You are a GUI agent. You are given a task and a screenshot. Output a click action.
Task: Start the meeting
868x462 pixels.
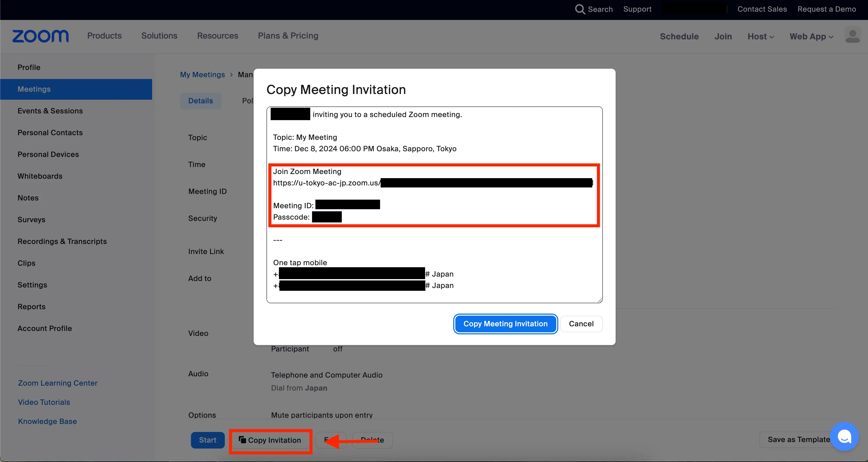[207, 440]
